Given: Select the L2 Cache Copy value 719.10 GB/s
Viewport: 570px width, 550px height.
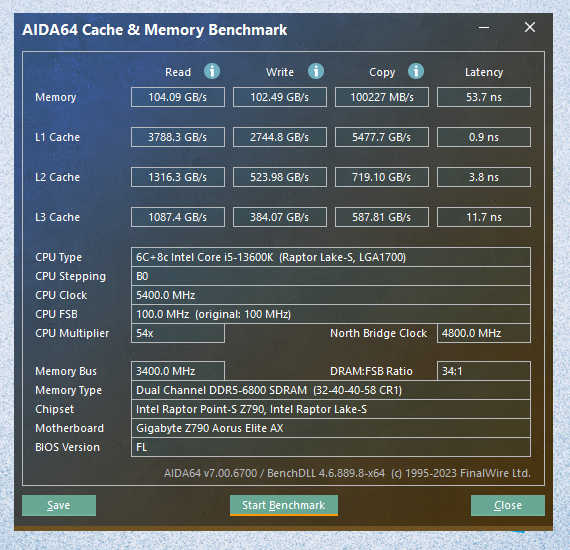Looking at the screenshot, I should click(x=382, y=177).
